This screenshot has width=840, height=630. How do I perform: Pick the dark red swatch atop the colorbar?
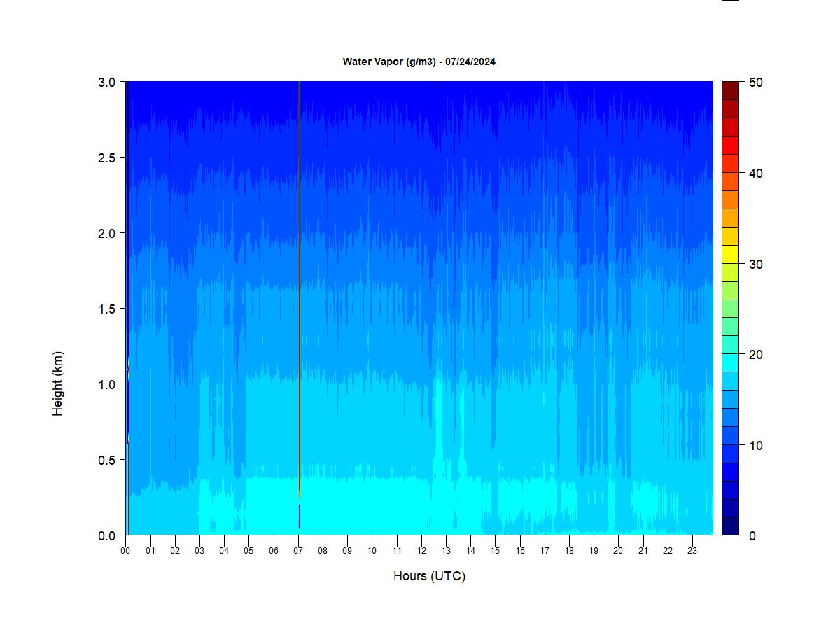coord(730,91)
